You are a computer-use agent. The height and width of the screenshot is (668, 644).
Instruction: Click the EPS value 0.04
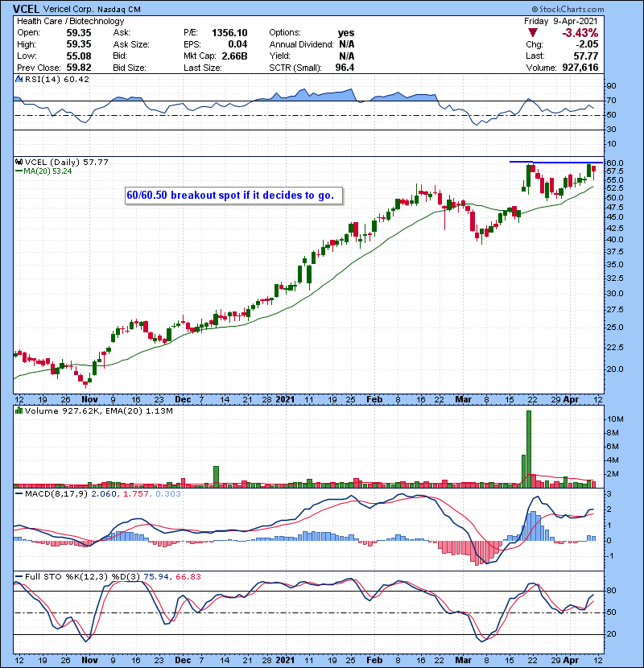(x=237, y=44)
